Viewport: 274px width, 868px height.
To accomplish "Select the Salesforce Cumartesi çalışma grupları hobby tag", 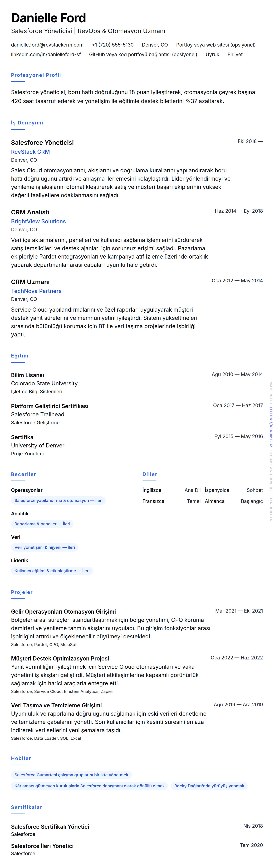I will [x=71, y=775].
